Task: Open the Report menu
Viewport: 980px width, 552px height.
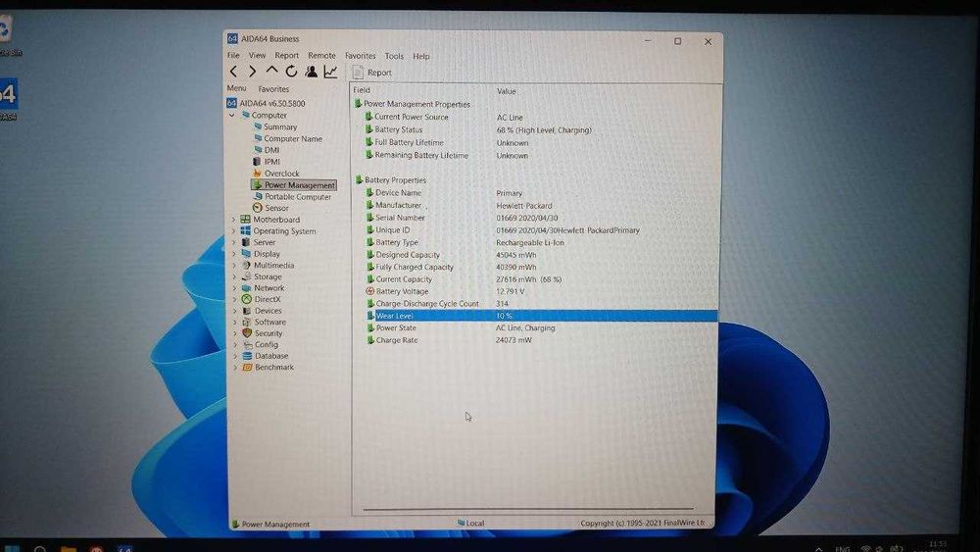Action: pos(287,56)
